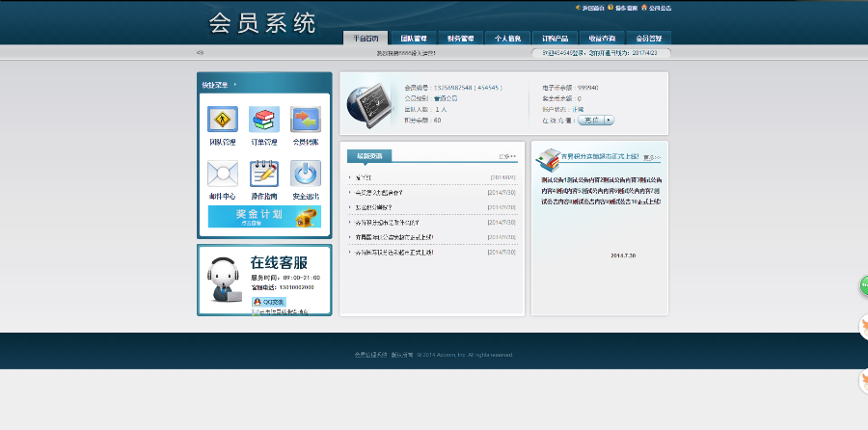Click the 操作指南 notepad icon
Image resolution: width=868 pixels, height=430 pixels.
263,174
